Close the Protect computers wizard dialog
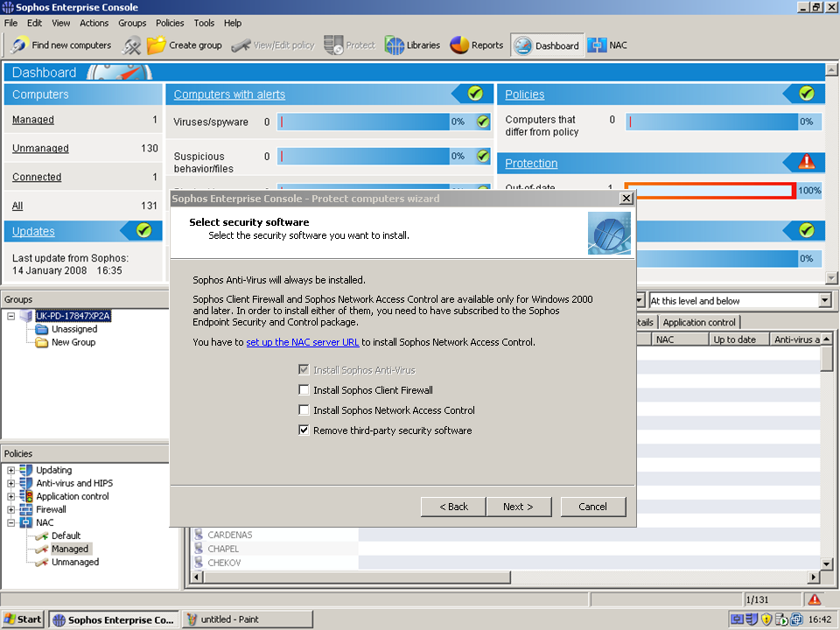Image resolution: width=840 pixels, height=630 pixels. (626, 199)
